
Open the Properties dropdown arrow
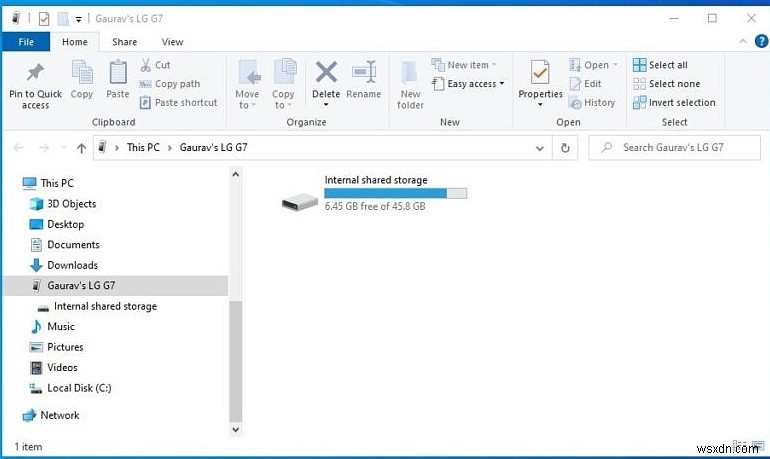540,105
